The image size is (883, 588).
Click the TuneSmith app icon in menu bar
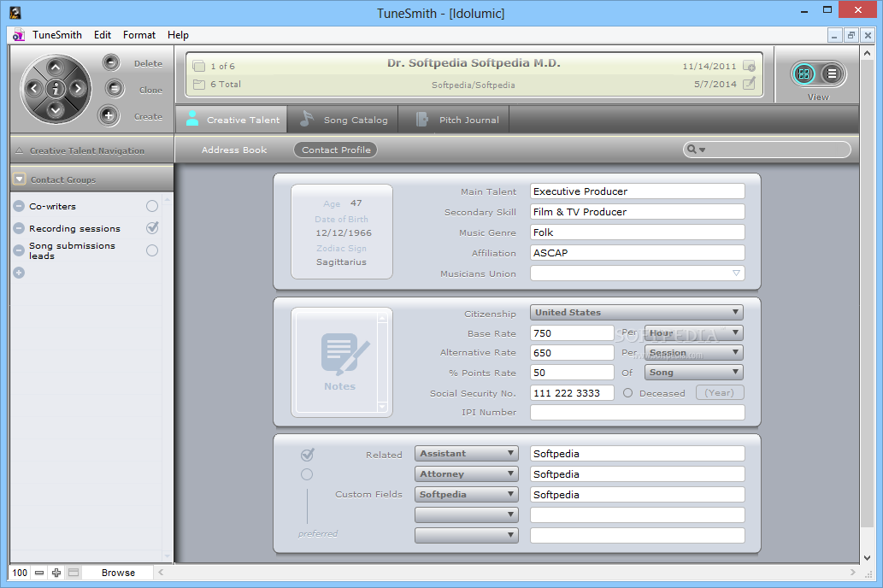19,35
